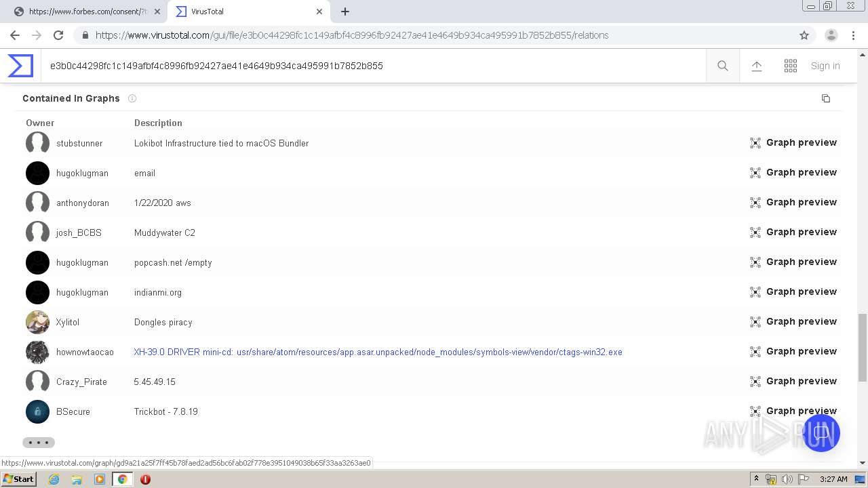This screenshot has height=488, width=868.
Task: Click the description Trickbot - 7.8.19
Action: 166,411
